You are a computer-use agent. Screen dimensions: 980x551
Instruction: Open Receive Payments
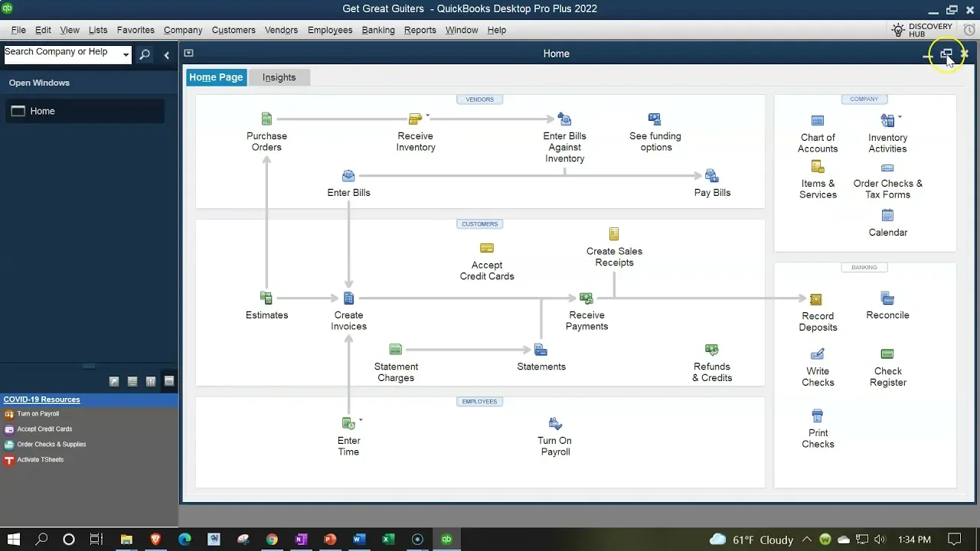coord(586,298)
